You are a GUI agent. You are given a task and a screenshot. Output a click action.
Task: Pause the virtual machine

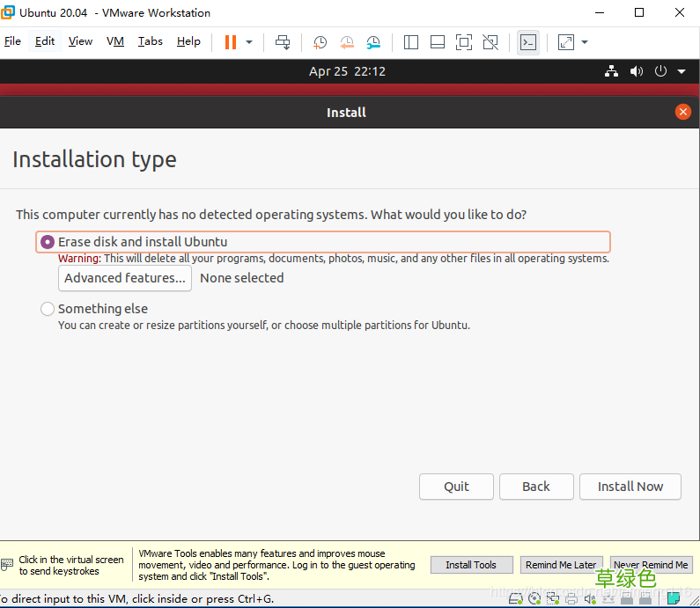point(231,42)
